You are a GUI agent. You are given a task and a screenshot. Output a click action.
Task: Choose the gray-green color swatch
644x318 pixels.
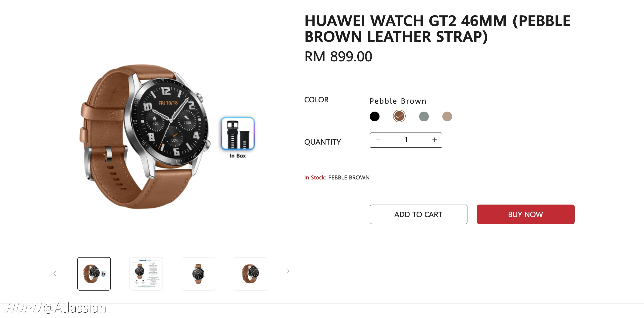point(424,116)
